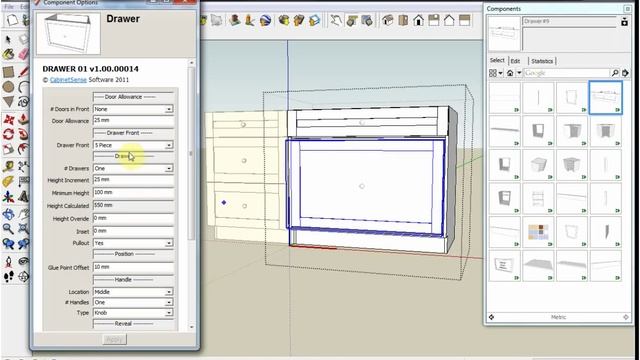Screen dimensions: 640x360
Task: Click Components panel forward arrow at bottom
Action: pyautogui.click(x=626, y=317)
